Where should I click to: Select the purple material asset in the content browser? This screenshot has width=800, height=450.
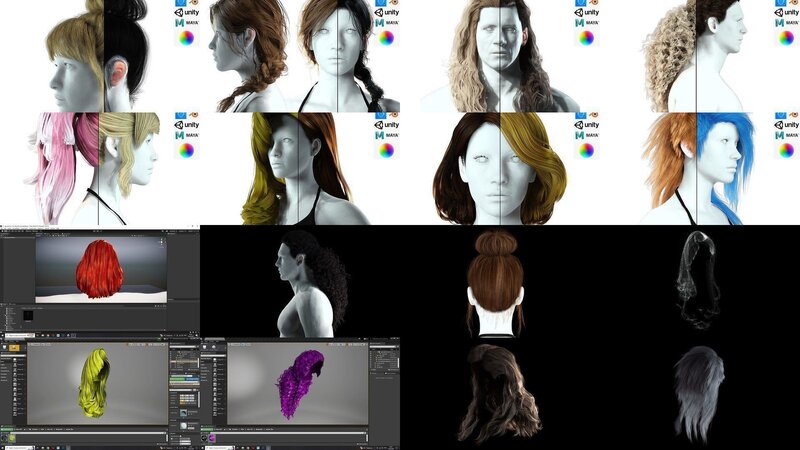[x=214, y=437]
